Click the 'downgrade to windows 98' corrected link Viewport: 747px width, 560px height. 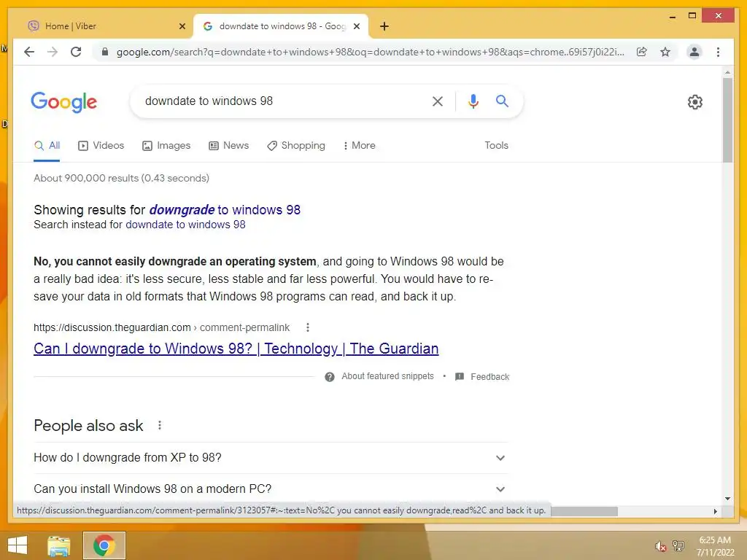(225, 210)
